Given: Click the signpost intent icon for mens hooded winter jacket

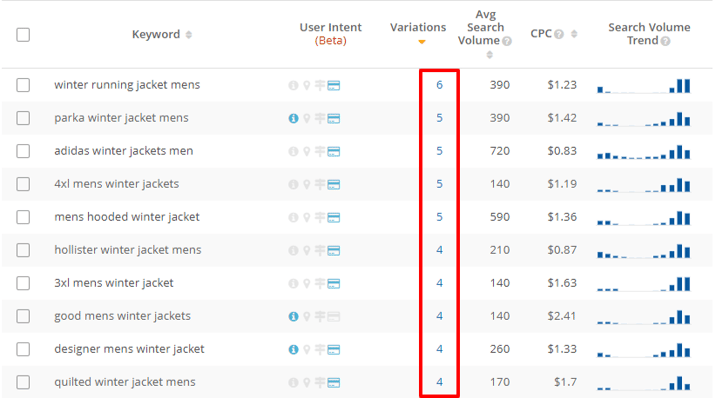Looking at the screenshot, I should [320, 217].
